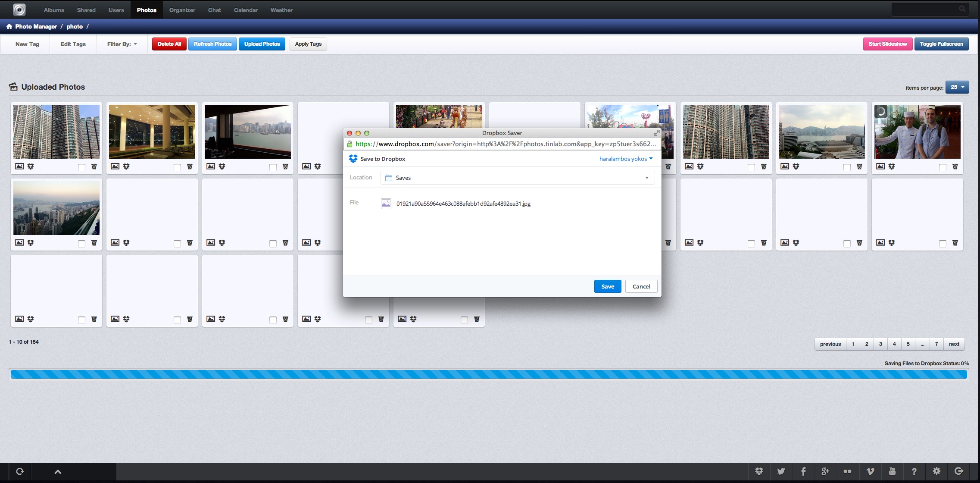Jump to page 7 in pagination
Screen dimensions: 980x483
coord(936,344)
